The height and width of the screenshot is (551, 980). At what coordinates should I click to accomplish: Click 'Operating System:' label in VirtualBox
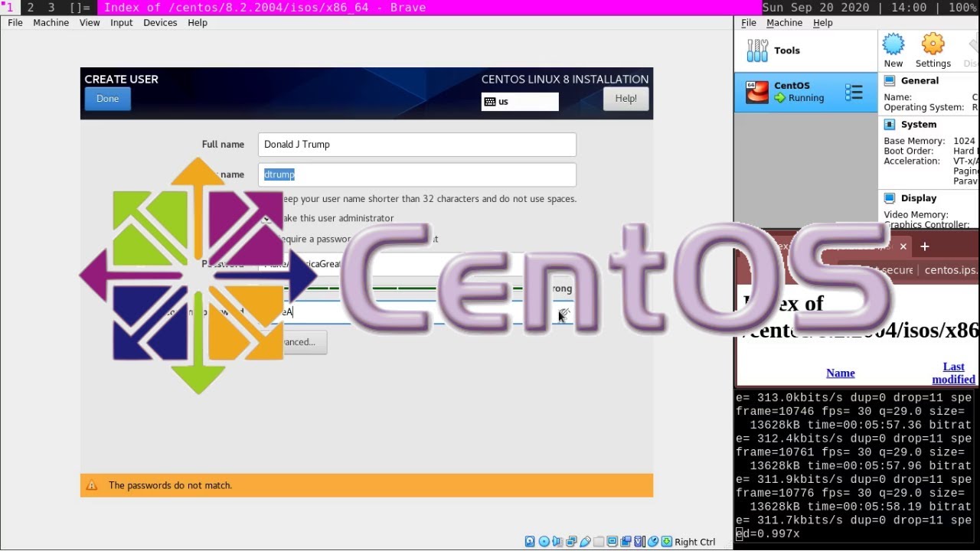(924, 107)
